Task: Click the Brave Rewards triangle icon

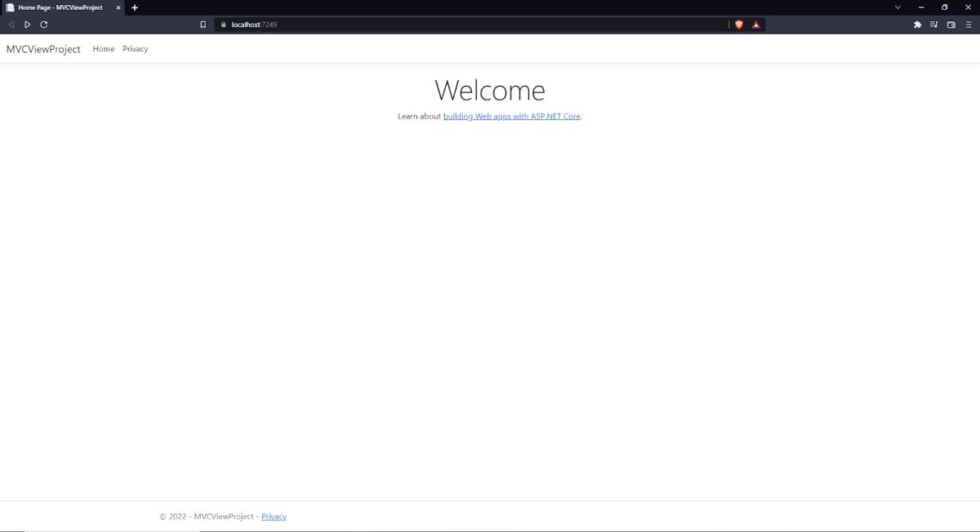Action: [x=756, y=25]
